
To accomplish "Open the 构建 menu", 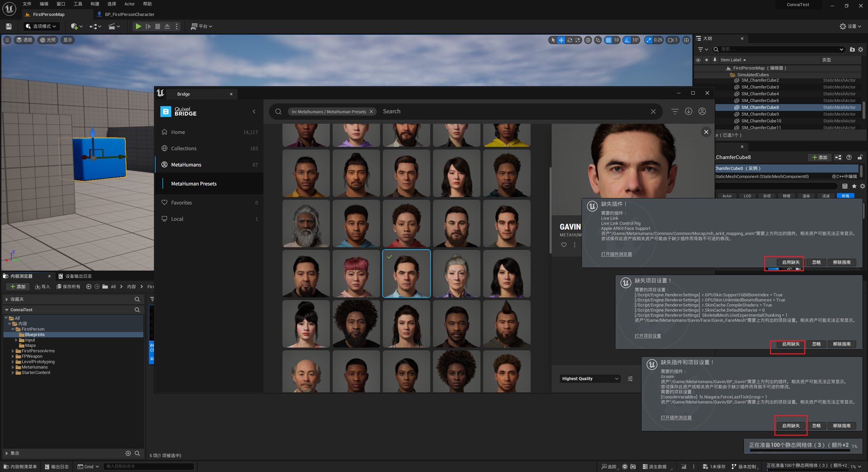I will [95, 4].
